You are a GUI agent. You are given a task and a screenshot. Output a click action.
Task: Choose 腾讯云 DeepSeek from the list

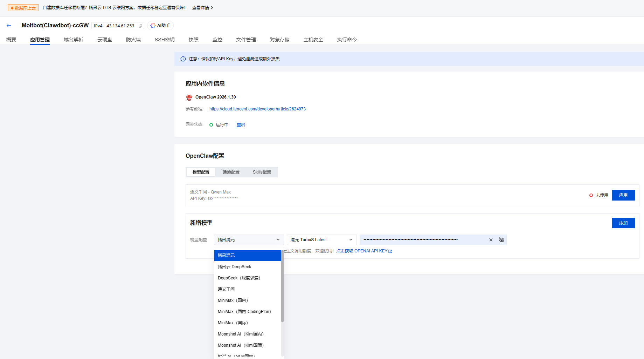pyautogui.click(x=248, y=267)
